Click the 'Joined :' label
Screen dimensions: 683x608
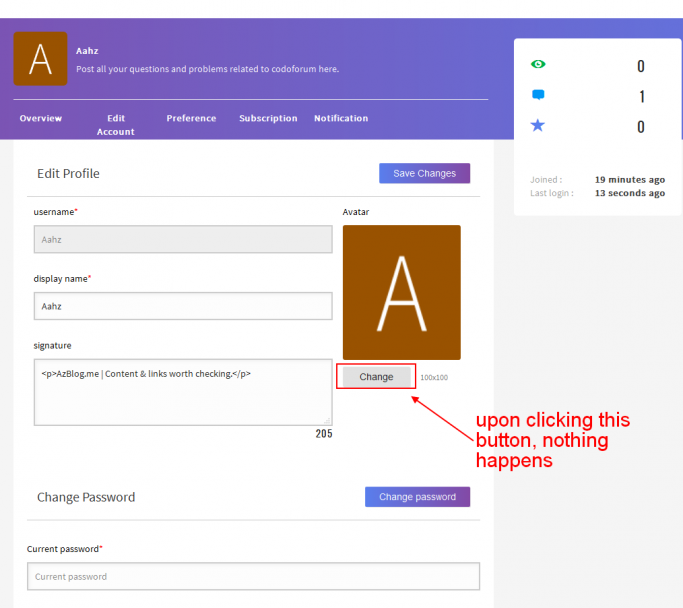[546, 179]
